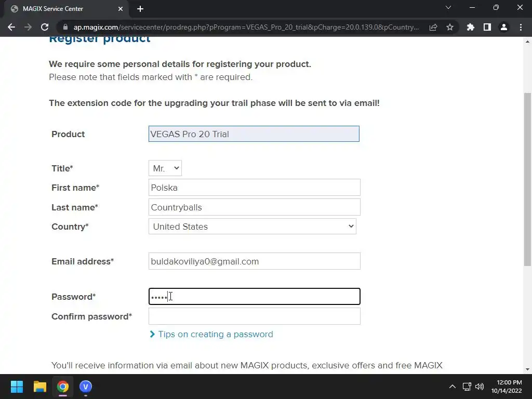Click the browser forward arrow
Screen dimensions: 532x399
(28, 27)
